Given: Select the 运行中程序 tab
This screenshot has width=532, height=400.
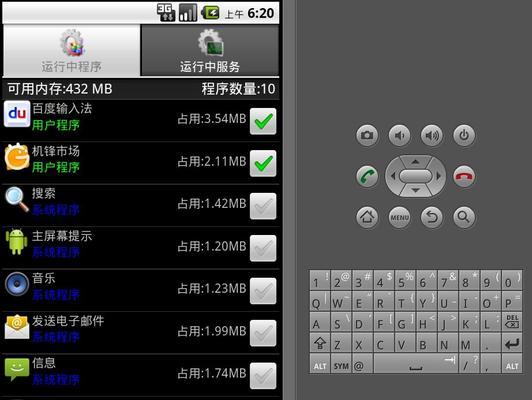Looking at the screenshot, I should pos(71,50).
